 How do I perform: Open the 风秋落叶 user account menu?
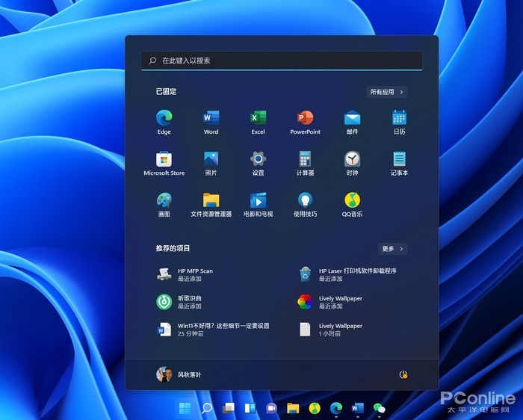tap(179, 374)
